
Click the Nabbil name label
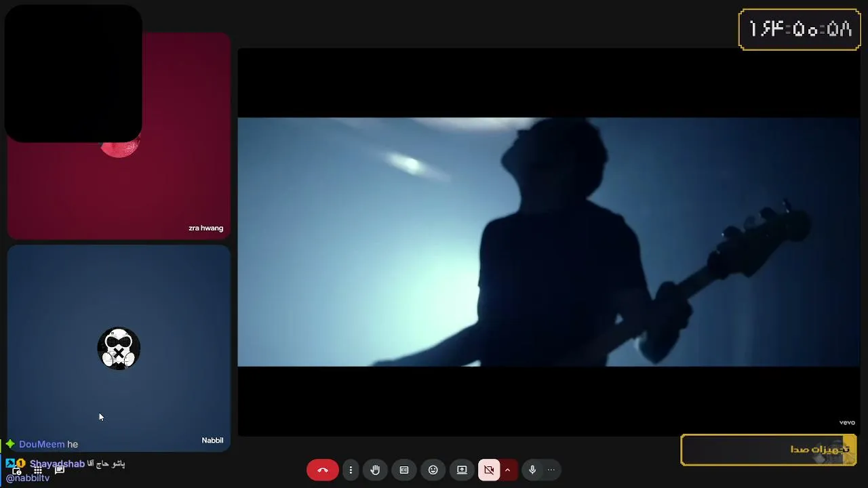212,441
